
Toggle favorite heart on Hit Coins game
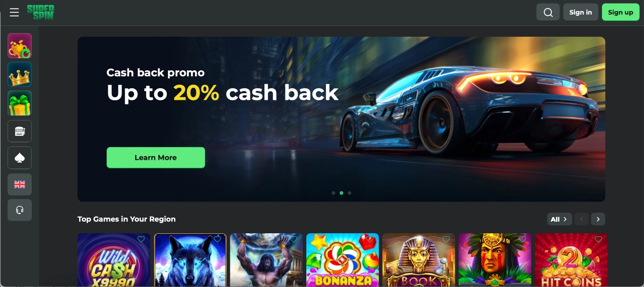click(598, 240)
